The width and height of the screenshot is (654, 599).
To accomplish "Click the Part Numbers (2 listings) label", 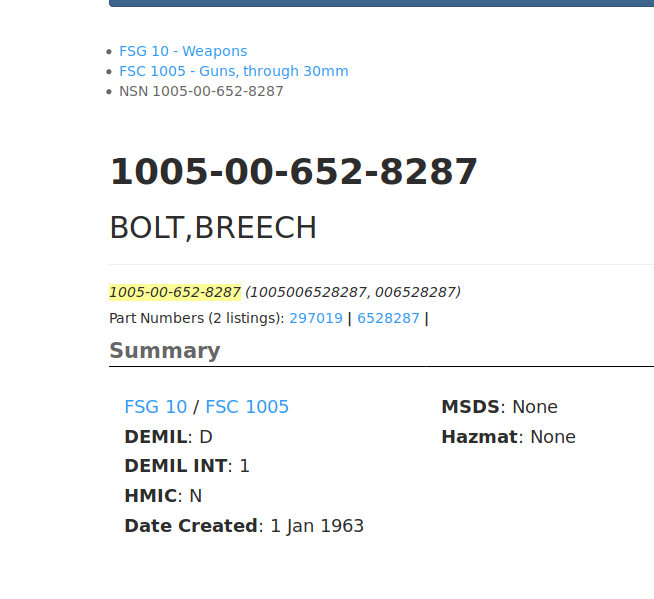I will (x=196, y=318).
